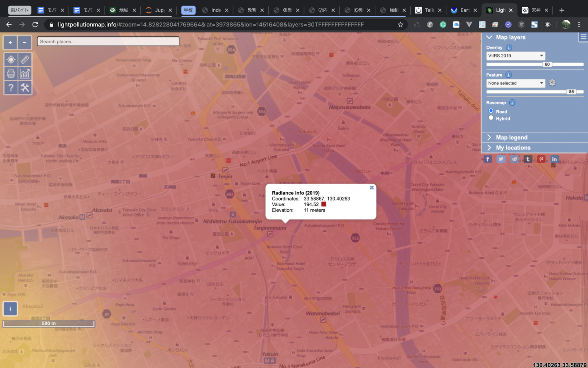Open Chrome three-dot menu
Screen dimensions: 588x368
click(x=579, y=25)
